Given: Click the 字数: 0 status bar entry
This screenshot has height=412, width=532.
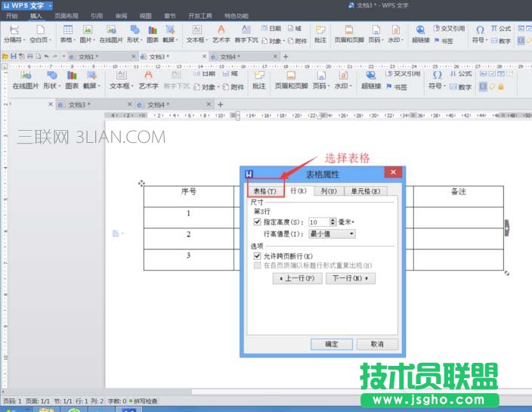Looking at the screenshot, I should pos(117,401).
